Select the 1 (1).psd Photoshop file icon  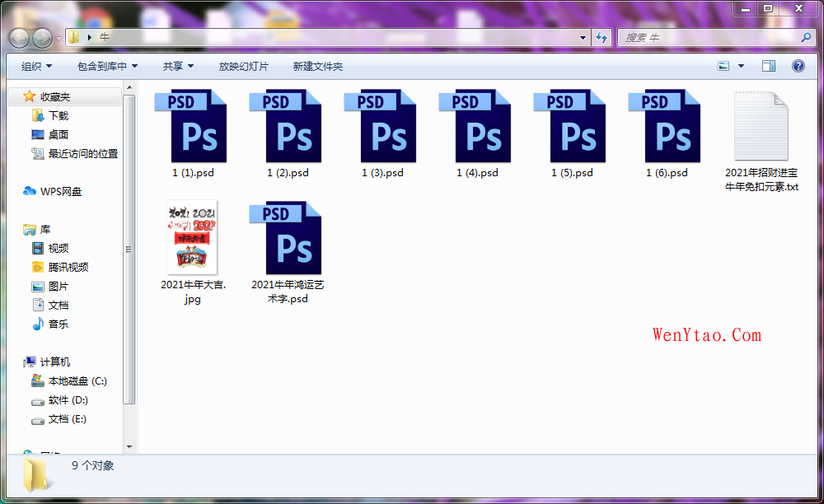[191, 126]
